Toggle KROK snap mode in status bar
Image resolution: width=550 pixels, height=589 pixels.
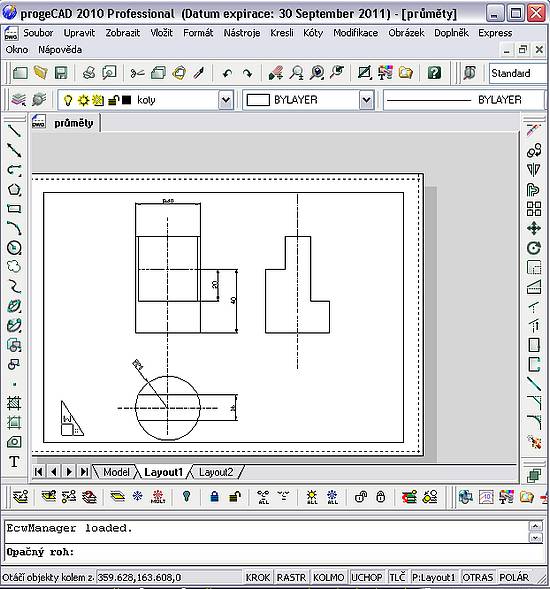point(258,577)
